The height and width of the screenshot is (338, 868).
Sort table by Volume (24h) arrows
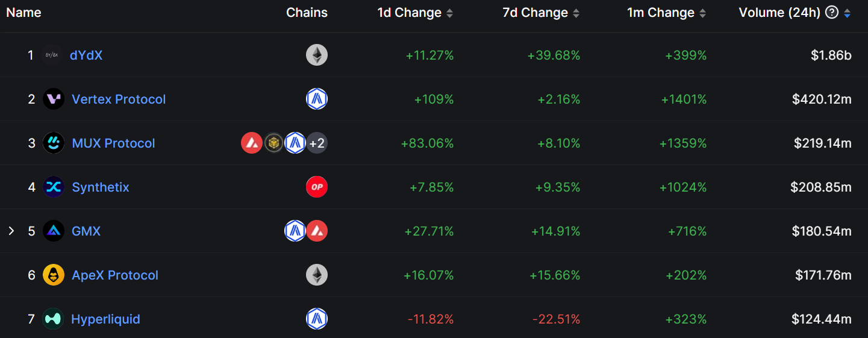[x=848, y=13]
